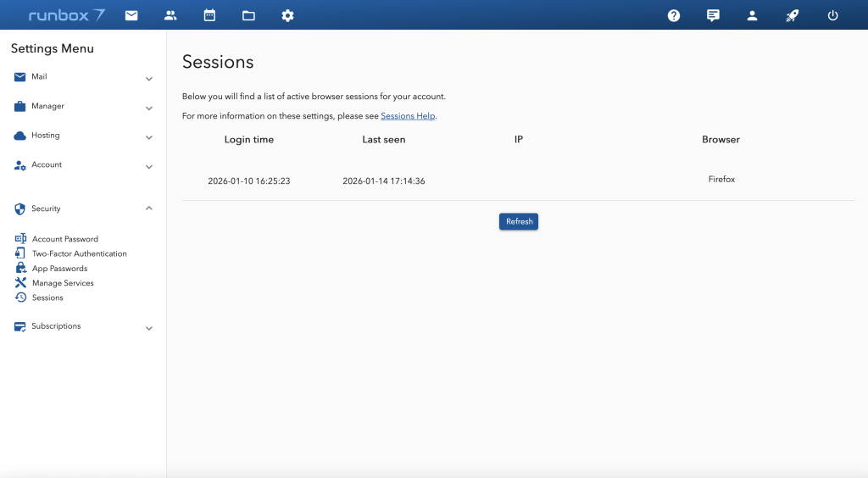Click the Runbox 7 logo

point(66,15)
